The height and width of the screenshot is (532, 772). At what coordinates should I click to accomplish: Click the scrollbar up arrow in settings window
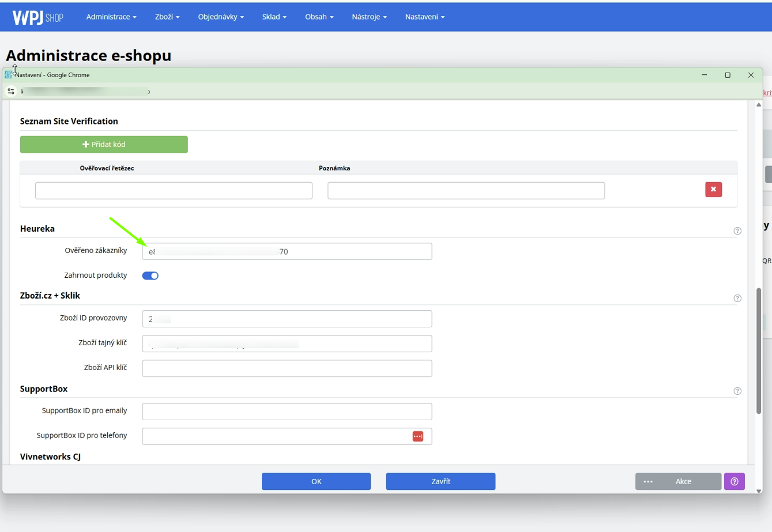coord(759,105)
